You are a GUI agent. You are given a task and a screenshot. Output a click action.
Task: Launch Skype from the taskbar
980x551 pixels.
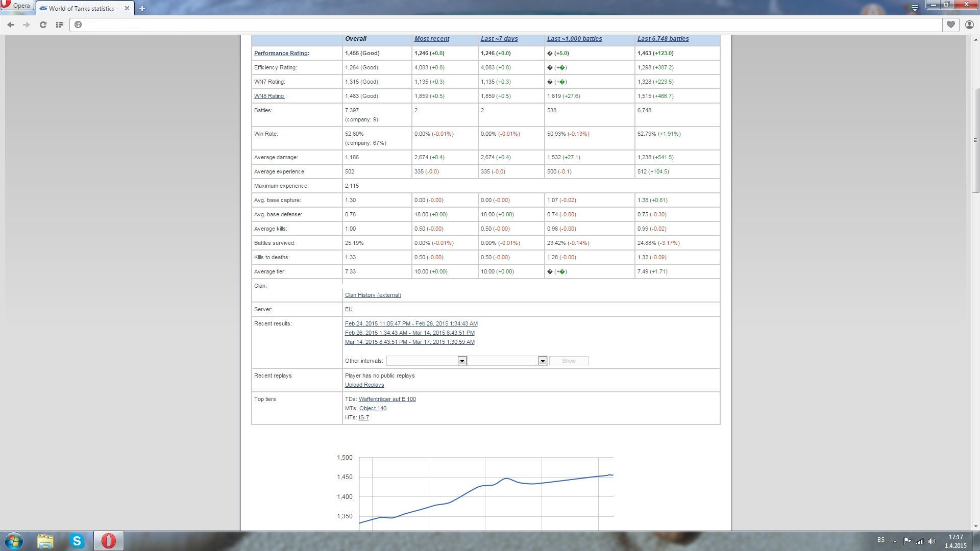tap(77, 541)
